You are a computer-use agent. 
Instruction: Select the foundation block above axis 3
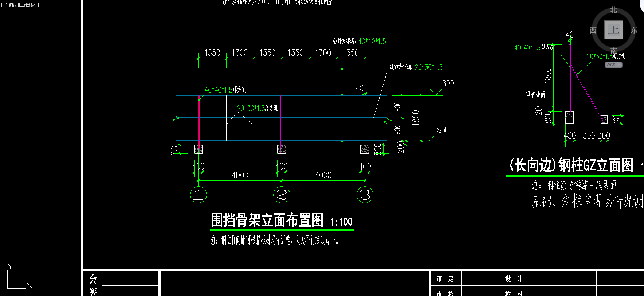[x=365, y=149]
